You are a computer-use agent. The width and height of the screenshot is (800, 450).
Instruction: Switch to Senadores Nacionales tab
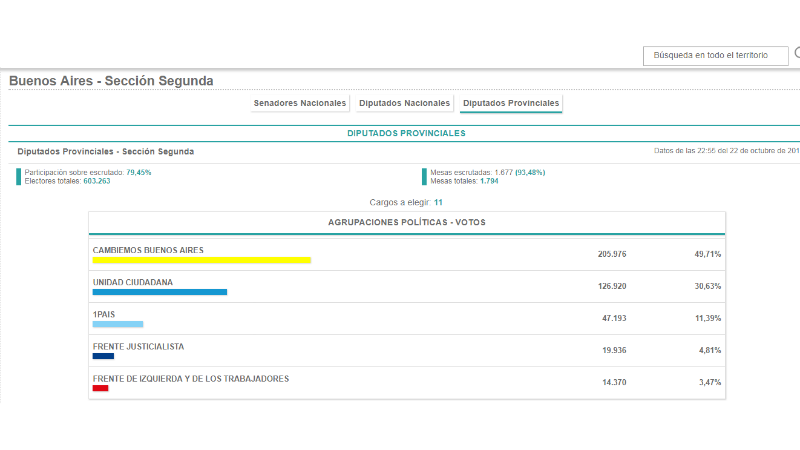tap(300, 103)
